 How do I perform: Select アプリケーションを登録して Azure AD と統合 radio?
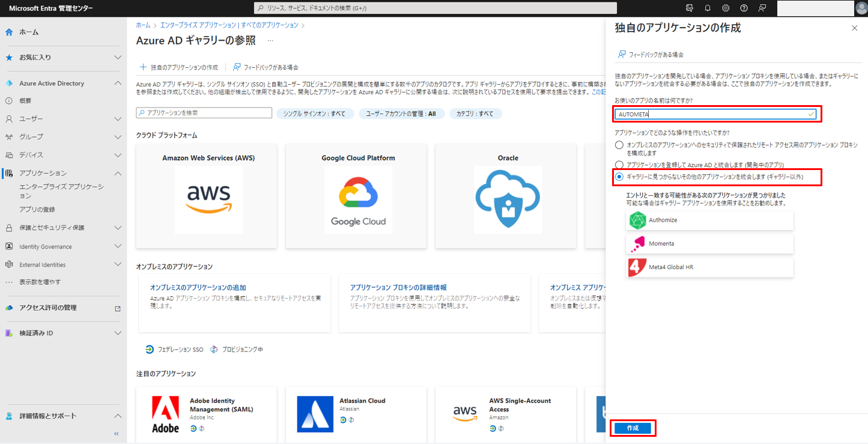[619, 164]
